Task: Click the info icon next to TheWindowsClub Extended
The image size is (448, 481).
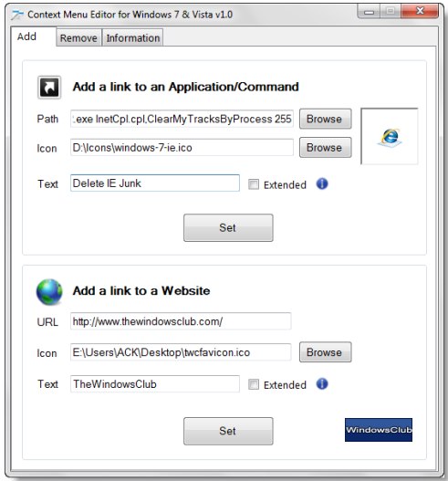Action: [x=322, y=384]
